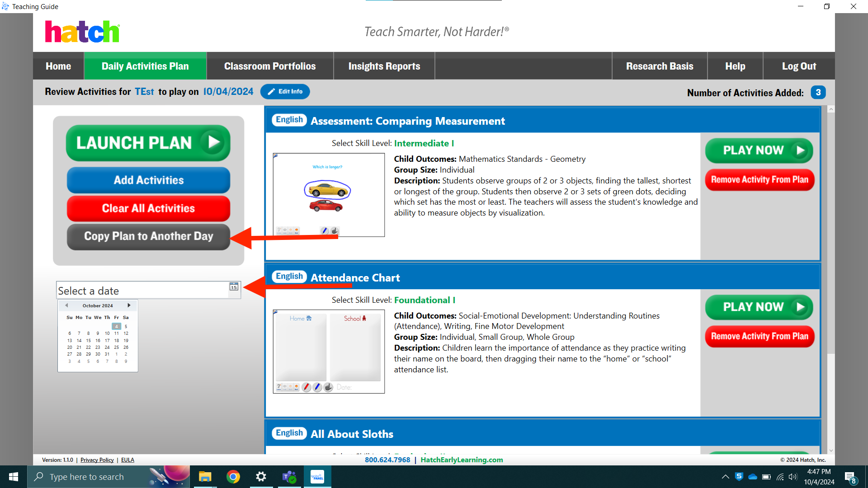The height and width of the screenshot is (488, 868).
Task: Open the calendar picker icon
Action: click(x=234, y=286)
